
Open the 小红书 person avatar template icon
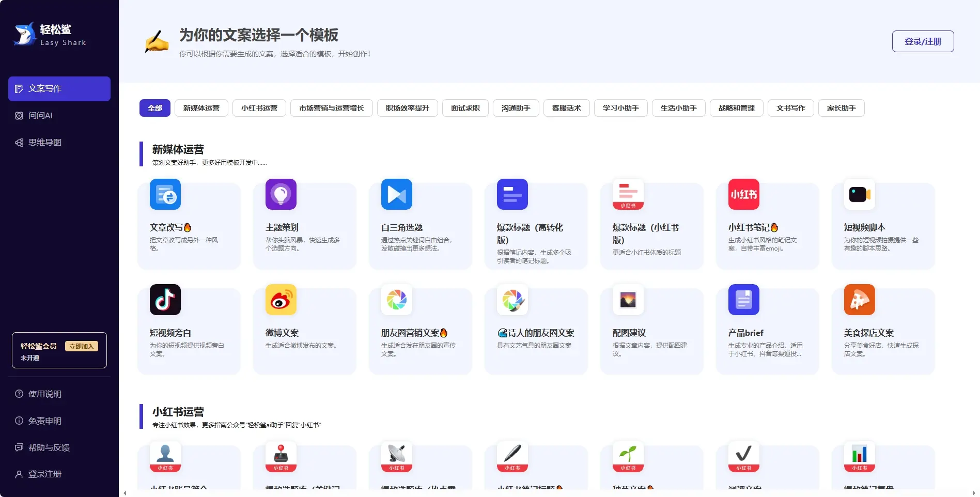click(x=165, y=457)
